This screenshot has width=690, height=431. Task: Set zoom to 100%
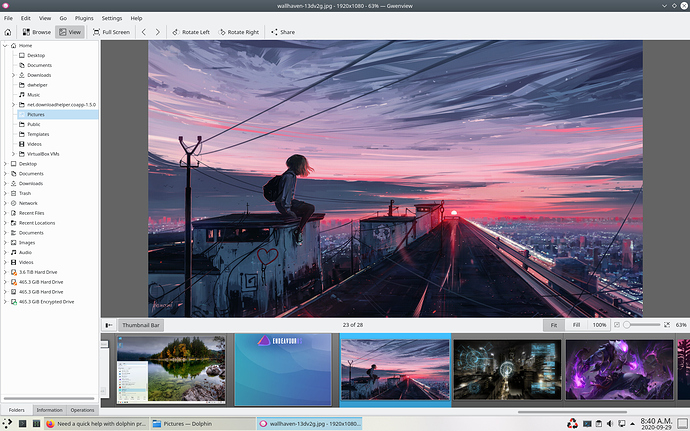[599, 325]
